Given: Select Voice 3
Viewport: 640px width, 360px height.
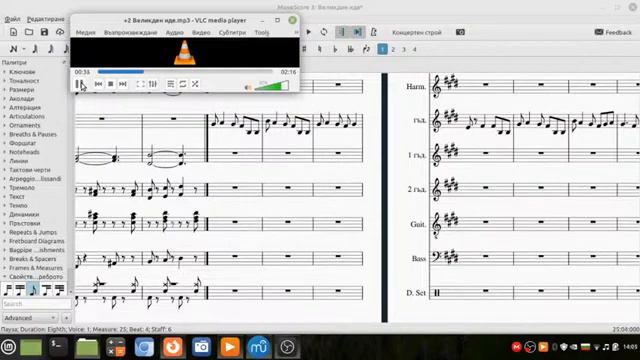Looking at the screenshot, I should click(404, 49).
